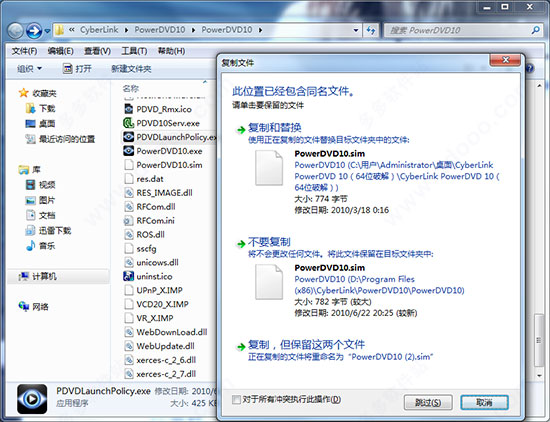Viewport: 550px width, 422px height.
Task: Open the 音乐 library icon in the sidebar
Action: (31, 246)
